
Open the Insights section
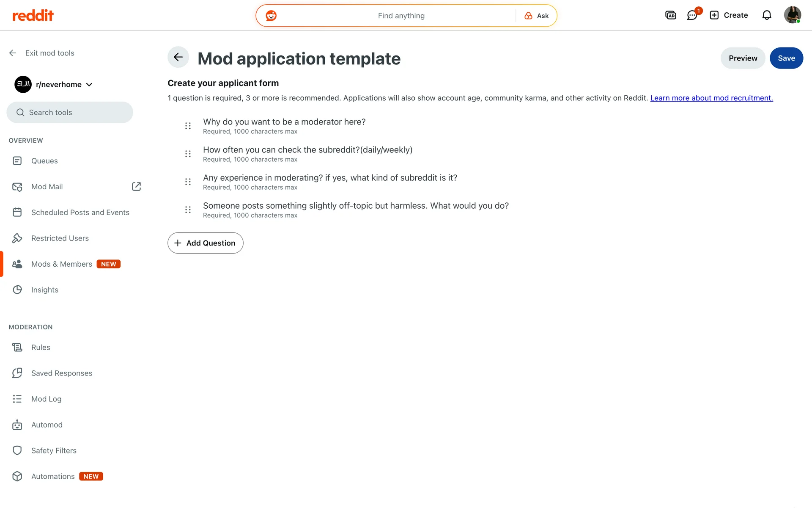[x=44, y=290]
